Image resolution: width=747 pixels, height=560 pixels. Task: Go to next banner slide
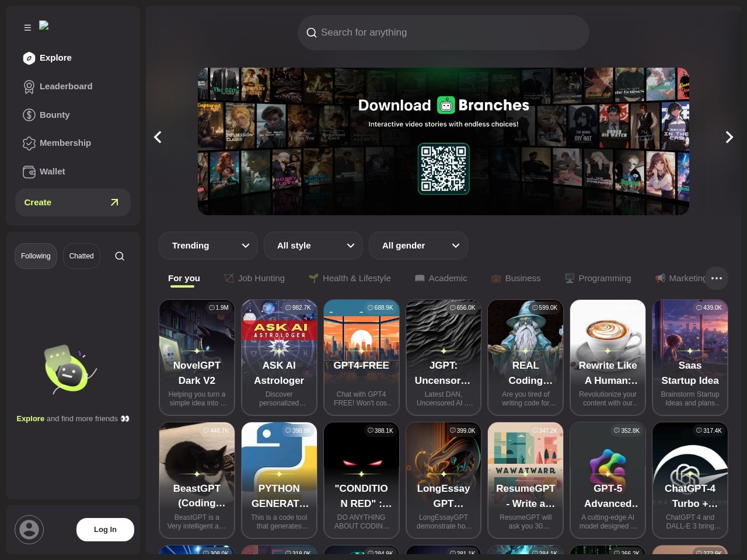point(729,137)
